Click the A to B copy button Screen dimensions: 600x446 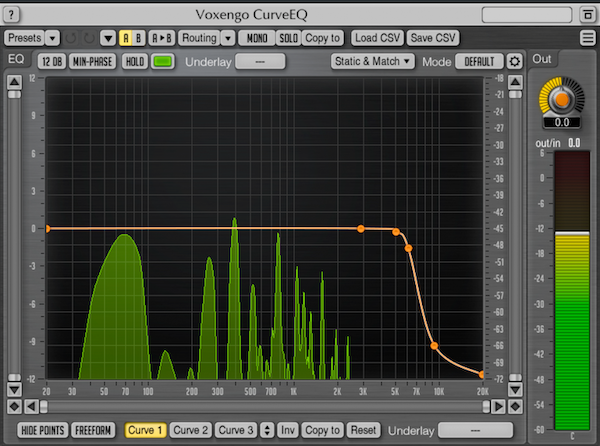pos(161,38)
